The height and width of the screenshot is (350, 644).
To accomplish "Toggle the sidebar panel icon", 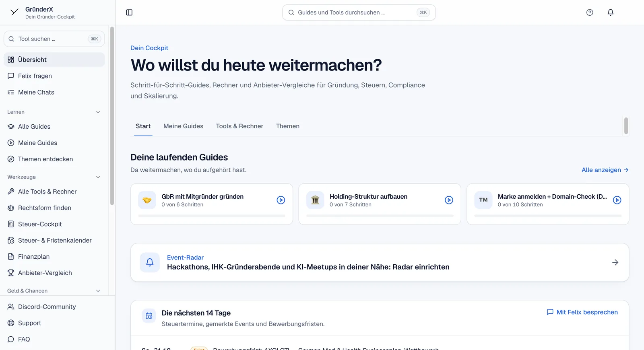I will pos(129,12).
